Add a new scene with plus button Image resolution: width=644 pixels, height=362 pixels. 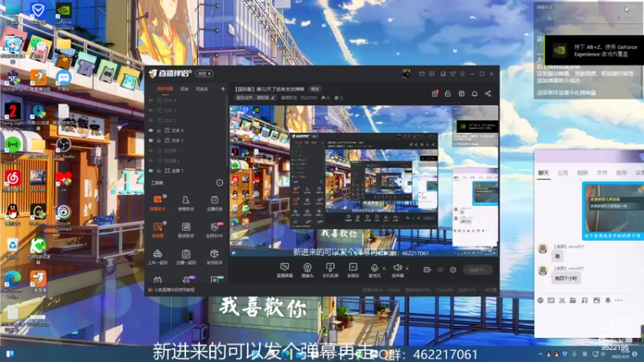click(x=223, y=88)
